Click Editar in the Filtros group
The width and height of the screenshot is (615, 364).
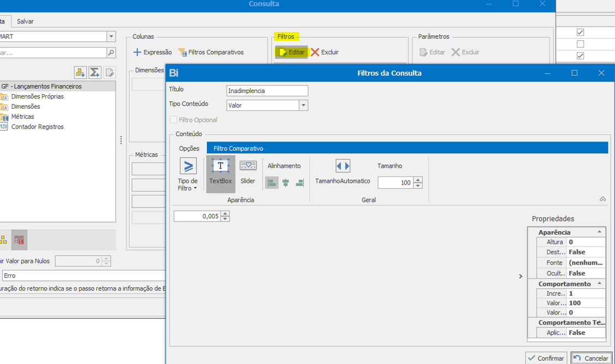click(x=291, y=52)
